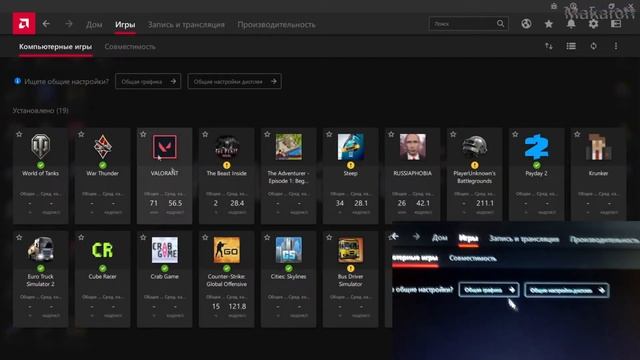Switch to list view icon
Viewport: 640px width, 360px height.
pos(571,46)
